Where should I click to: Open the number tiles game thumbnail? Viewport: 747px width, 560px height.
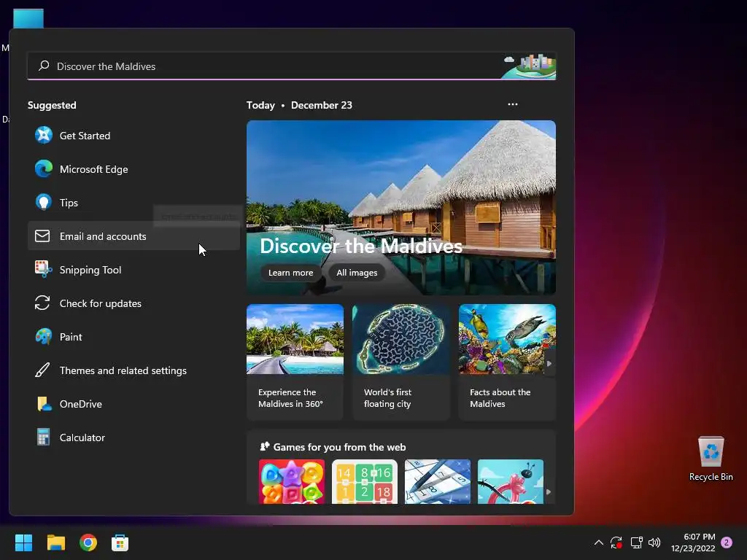(365, 481)
